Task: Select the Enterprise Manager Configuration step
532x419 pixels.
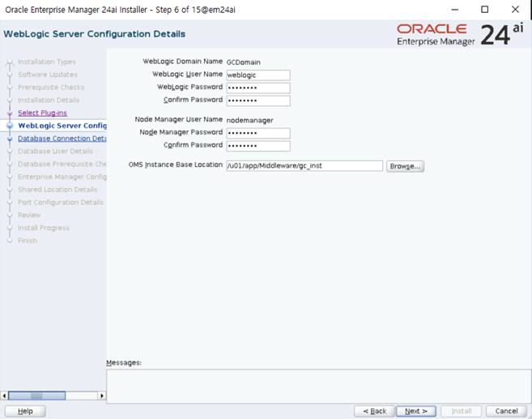Action: pyautogui.click(x=62, y=177)
